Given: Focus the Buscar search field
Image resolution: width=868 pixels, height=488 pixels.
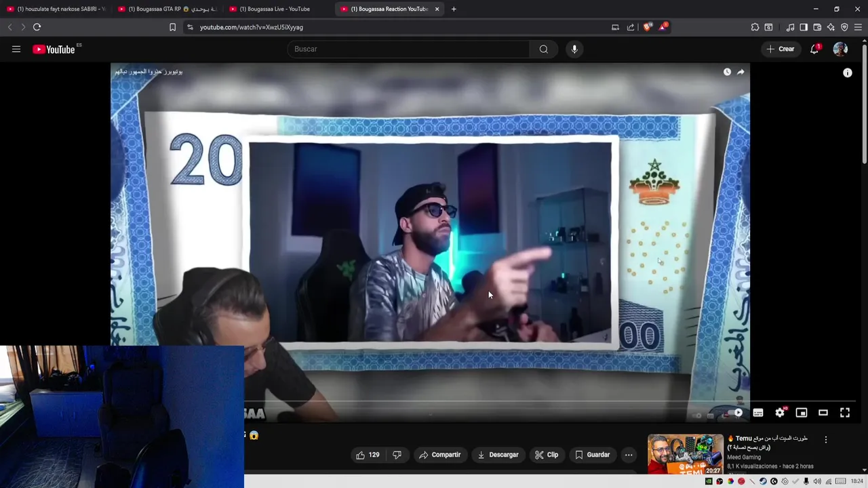Looking at the screenshot, I should point(408,49).
